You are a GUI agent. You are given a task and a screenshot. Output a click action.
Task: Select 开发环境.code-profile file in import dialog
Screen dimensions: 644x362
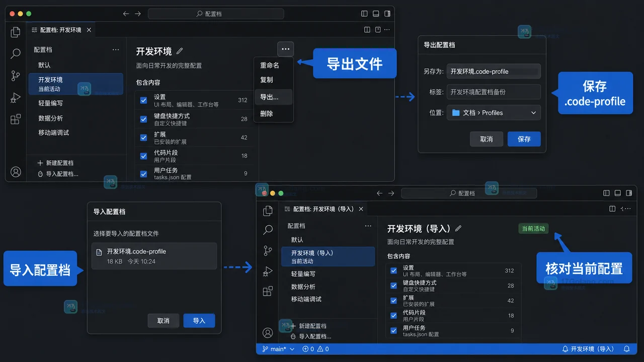tap(154, 256)
